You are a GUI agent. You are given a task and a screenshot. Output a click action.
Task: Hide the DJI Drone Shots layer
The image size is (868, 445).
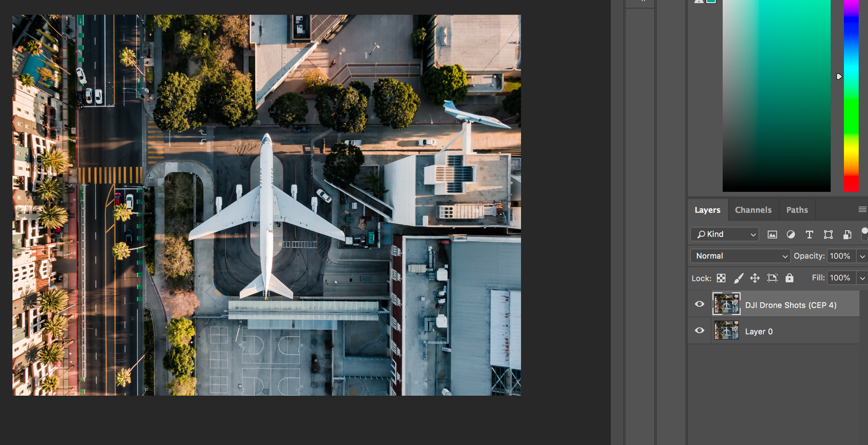coord(699,304)
